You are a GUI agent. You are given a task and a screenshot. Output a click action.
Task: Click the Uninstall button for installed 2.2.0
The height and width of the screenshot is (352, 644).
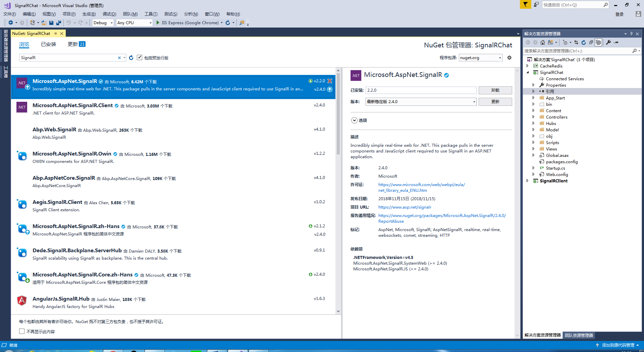coord(495,90)
